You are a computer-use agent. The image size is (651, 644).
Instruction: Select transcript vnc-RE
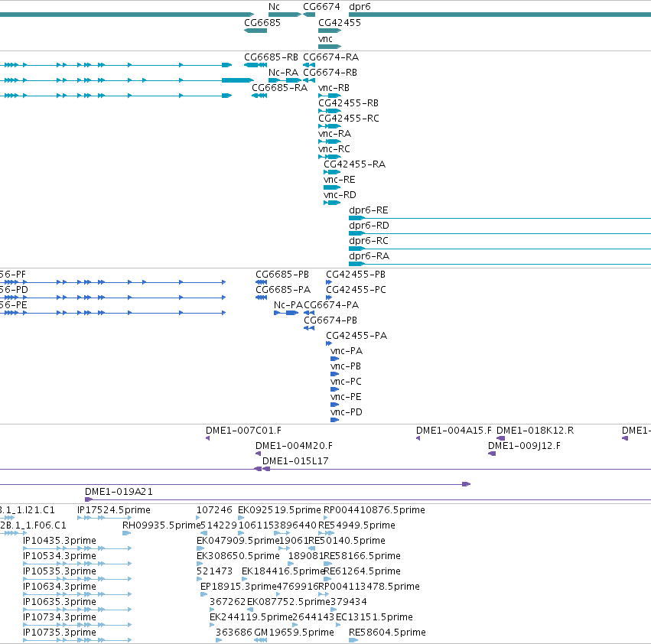[340, 180]
